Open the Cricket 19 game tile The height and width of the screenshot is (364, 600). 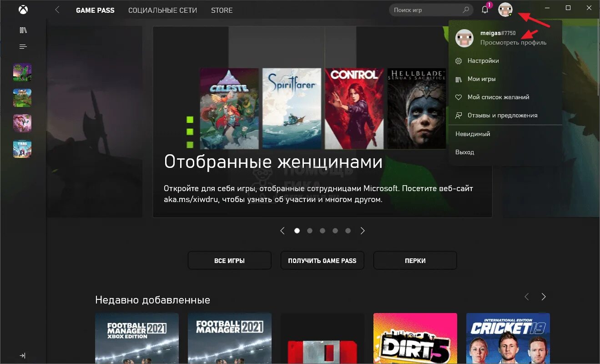(x=508, y=338)
